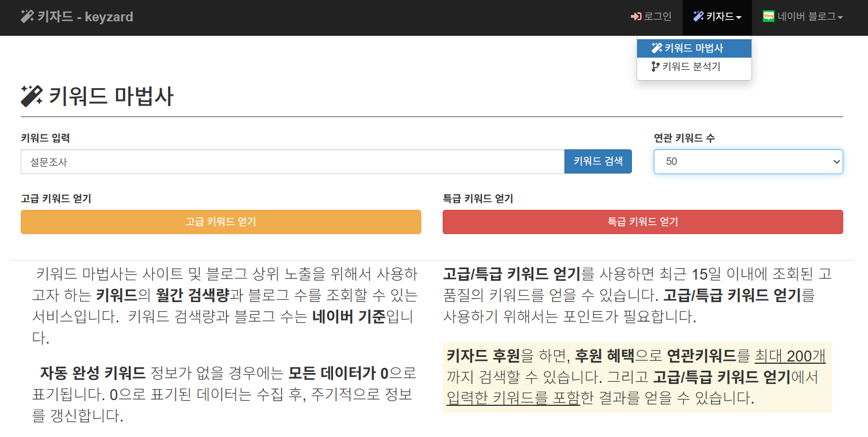The height and width of the screenshot is (437, 868).
Task: Open the 키자드 navbar dropdown
Action: click(x=717, y=17)
